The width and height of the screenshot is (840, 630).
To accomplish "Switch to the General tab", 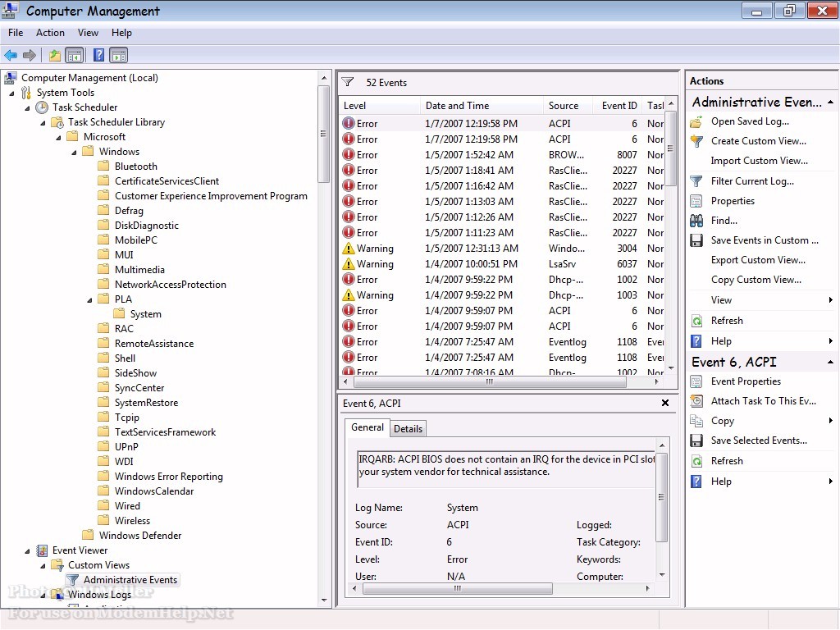I will [367, 427].
